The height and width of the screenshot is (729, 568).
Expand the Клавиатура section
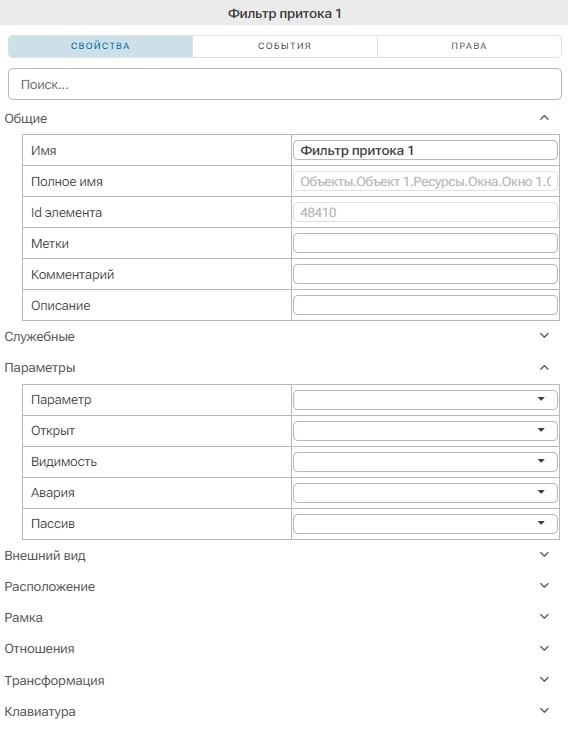point(544,711)
